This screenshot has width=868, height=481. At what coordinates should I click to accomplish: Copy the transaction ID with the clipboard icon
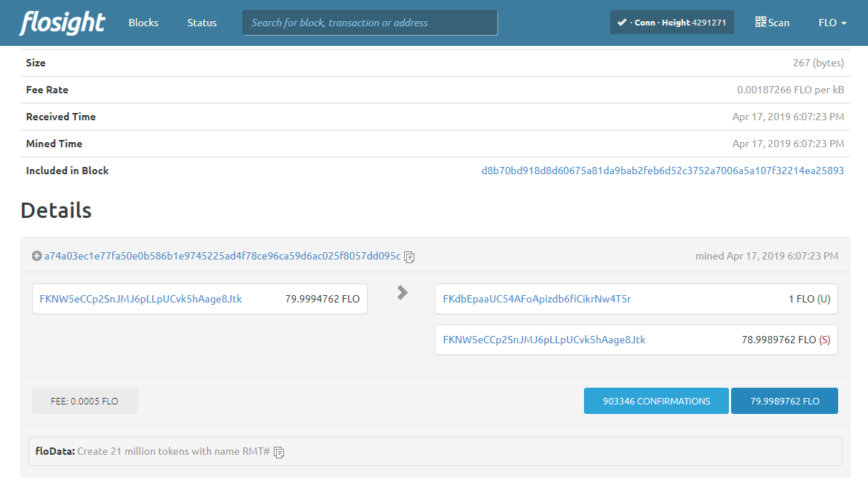point(409,257)
